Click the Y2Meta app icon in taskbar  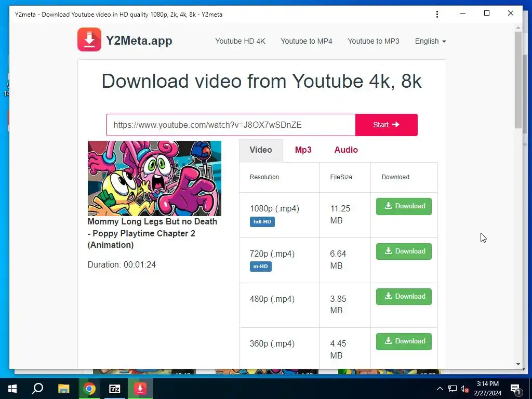click(x=140, y=389)
